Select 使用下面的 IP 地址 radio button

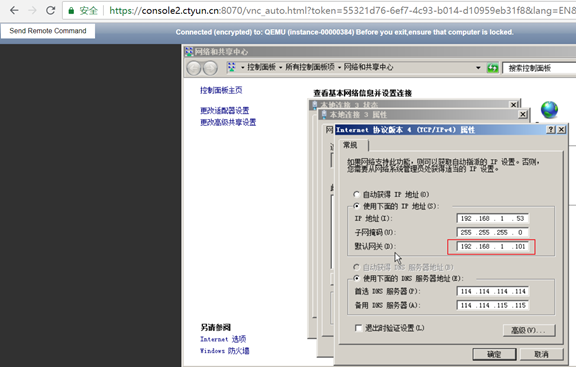click(356, 206)
